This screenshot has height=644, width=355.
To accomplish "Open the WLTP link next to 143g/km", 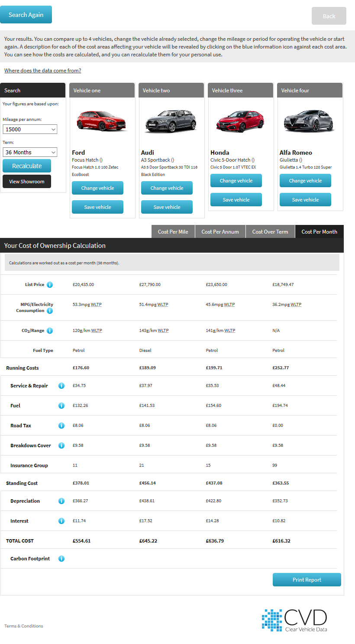I will tap(163, 331).
